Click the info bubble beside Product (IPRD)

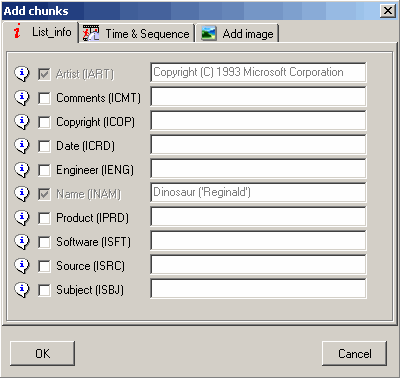tap(22, 217)
